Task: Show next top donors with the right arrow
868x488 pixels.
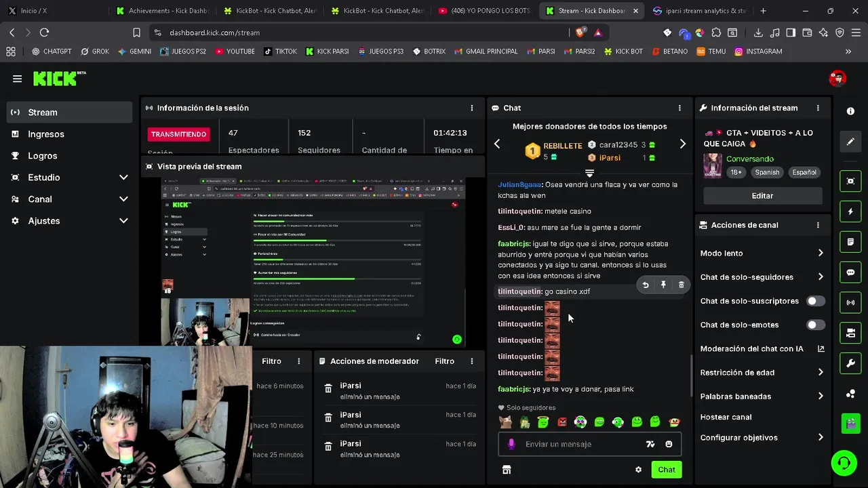Action: pos(682,144)
